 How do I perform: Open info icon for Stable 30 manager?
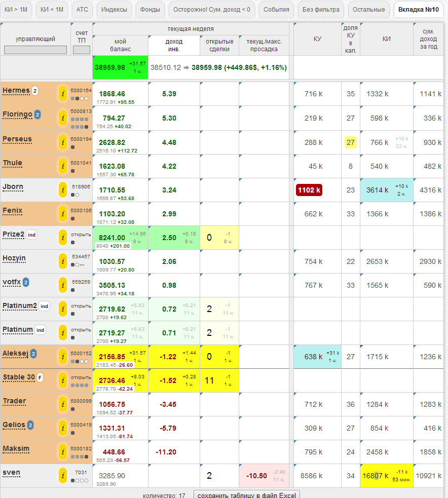click(x=63, y=380)
